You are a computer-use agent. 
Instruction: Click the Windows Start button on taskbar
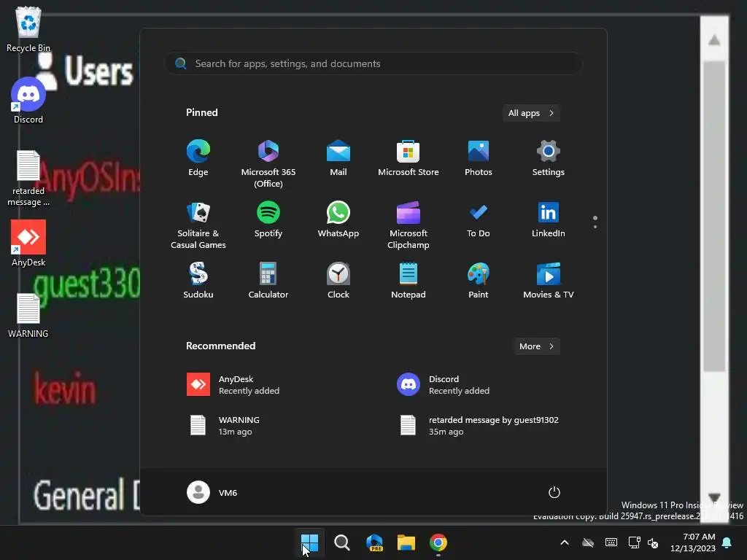tap(309, 542)
